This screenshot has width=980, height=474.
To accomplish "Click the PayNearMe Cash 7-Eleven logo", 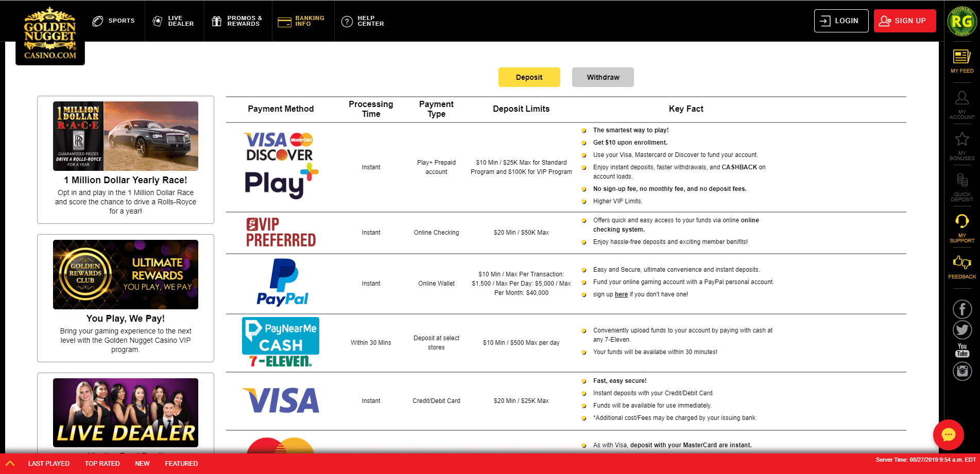I will (281, 342).
